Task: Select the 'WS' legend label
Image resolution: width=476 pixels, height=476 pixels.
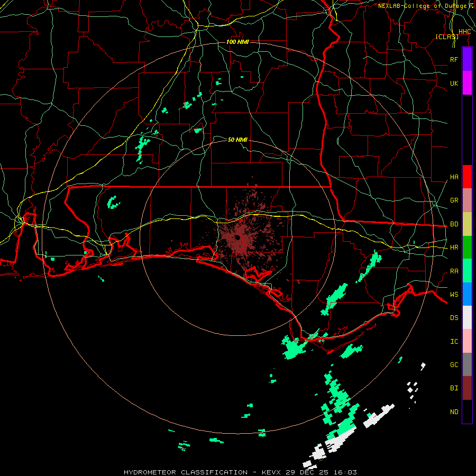Action: [x=454, y=295]
